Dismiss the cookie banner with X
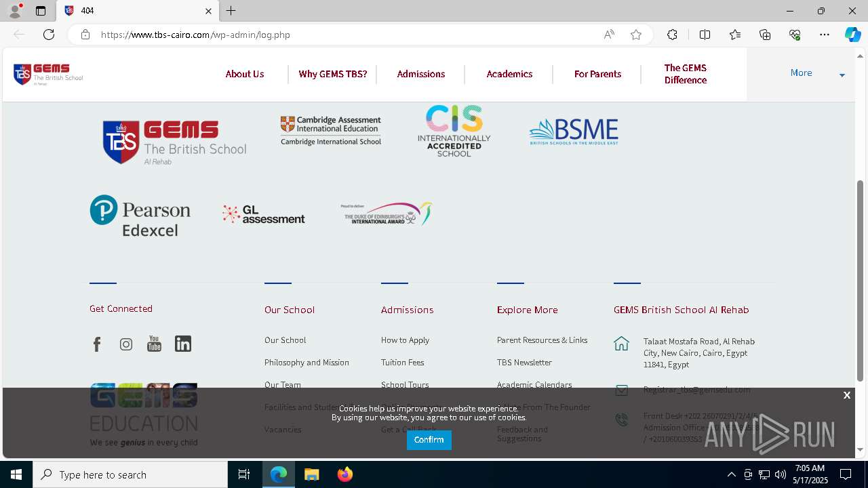The width and height of the screenshot is (868, 488). pos(846,395)
